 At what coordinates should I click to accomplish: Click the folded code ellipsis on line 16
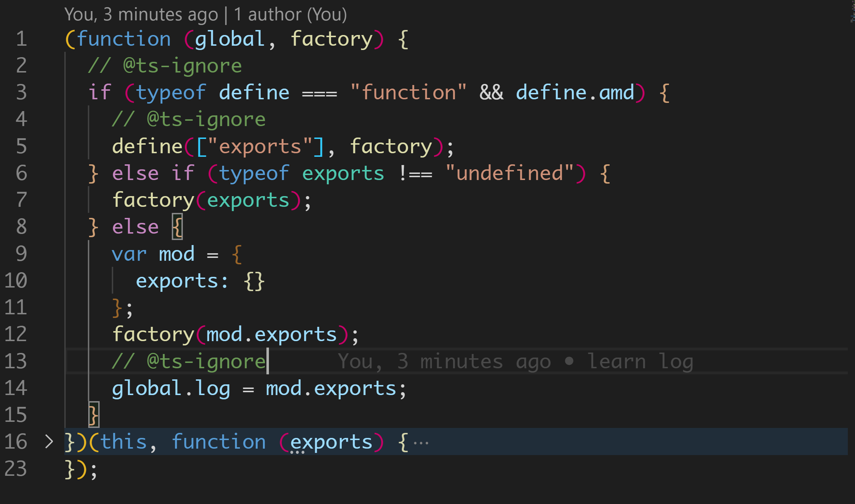coord(421,443)
